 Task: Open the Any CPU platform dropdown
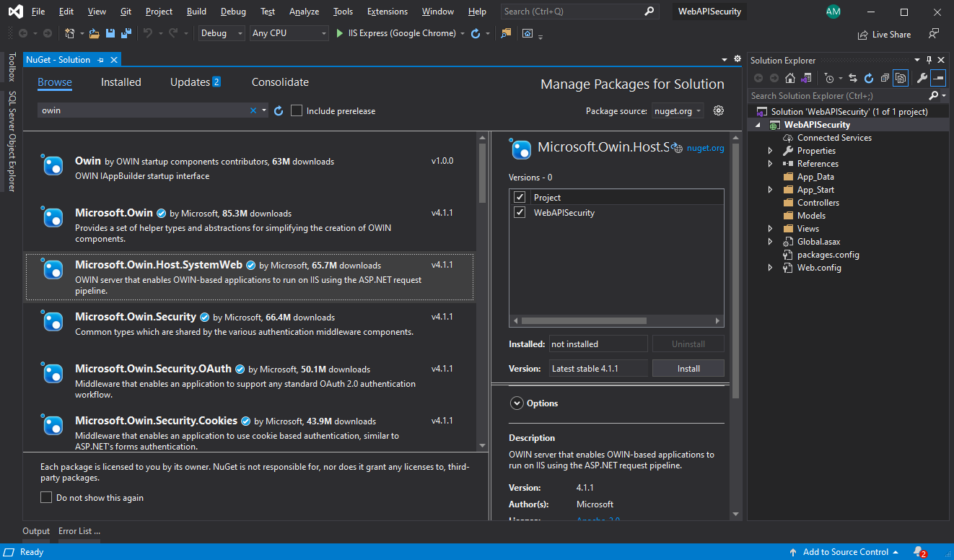click(x=289, y=33)
